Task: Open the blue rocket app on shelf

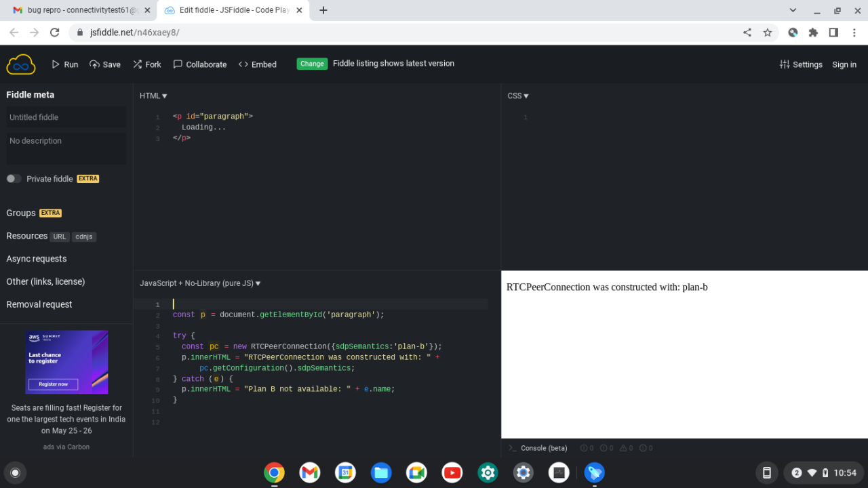Action: (x=595, y=472)
